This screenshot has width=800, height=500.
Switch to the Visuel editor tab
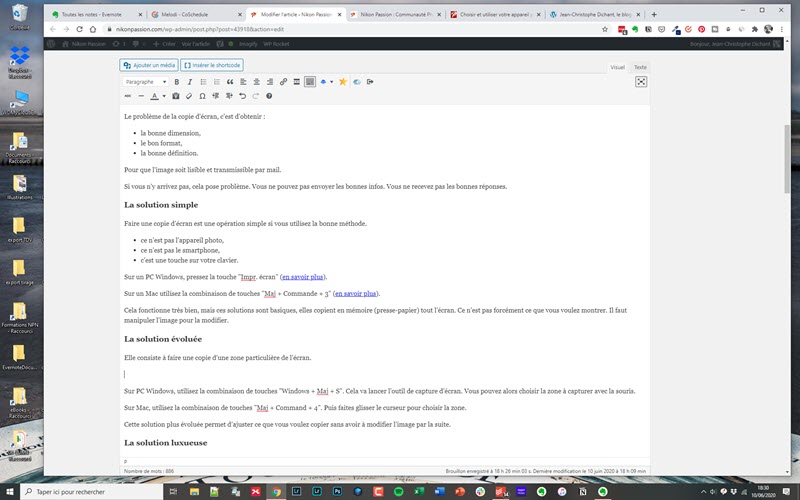[x=617, y=67]
